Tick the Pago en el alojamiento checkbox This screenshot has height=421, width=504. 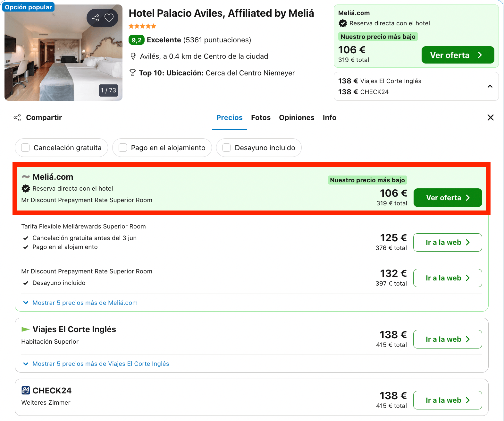123,148
